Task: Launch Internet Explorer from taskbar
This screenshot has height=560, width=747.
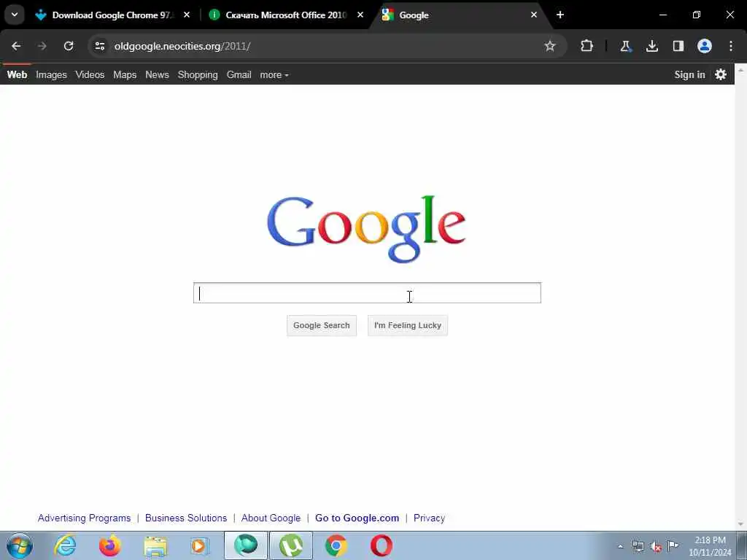Action: click(65, 545)
